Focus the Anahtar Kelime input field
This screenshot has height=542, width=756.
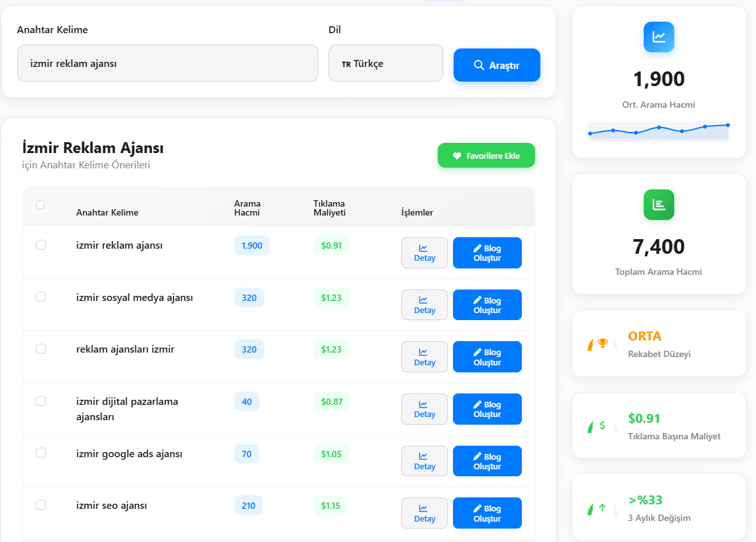(x=168, y=63)
